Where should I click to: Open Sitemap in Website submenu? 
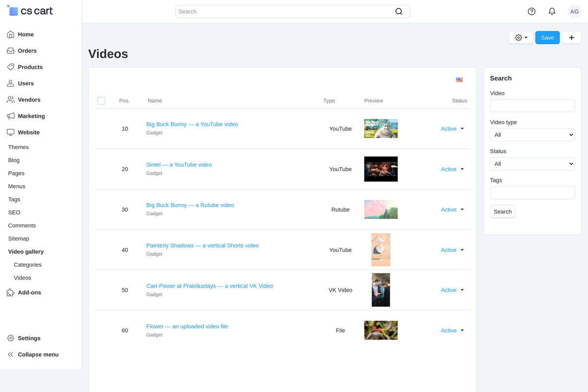click(x=19, y=239)
